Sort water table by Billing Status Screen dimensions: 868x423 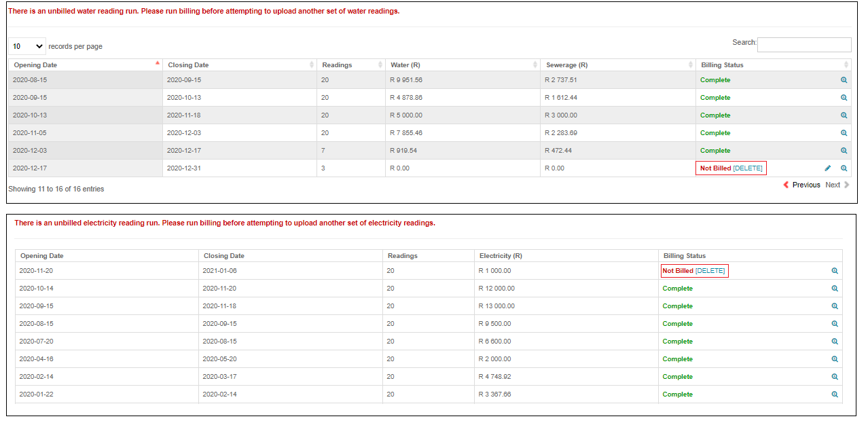[774, 65]
